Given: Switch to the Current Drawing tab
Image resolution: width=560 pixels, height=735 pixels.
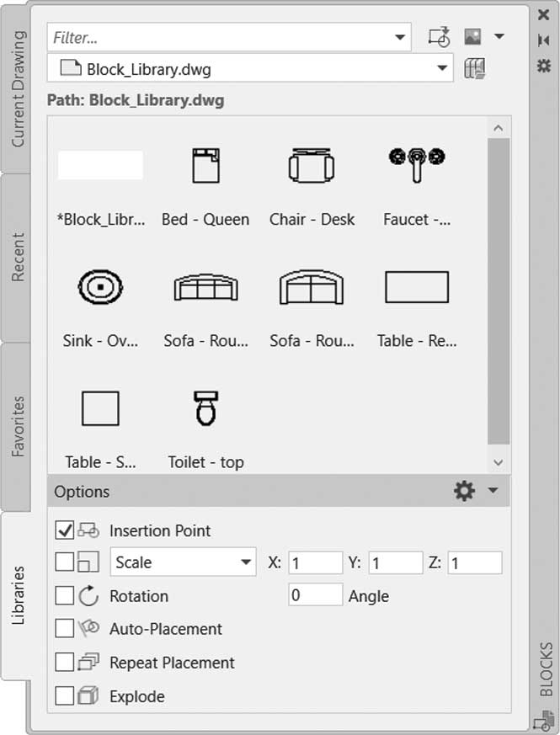Looking at the screenshot, I should 16,89.
